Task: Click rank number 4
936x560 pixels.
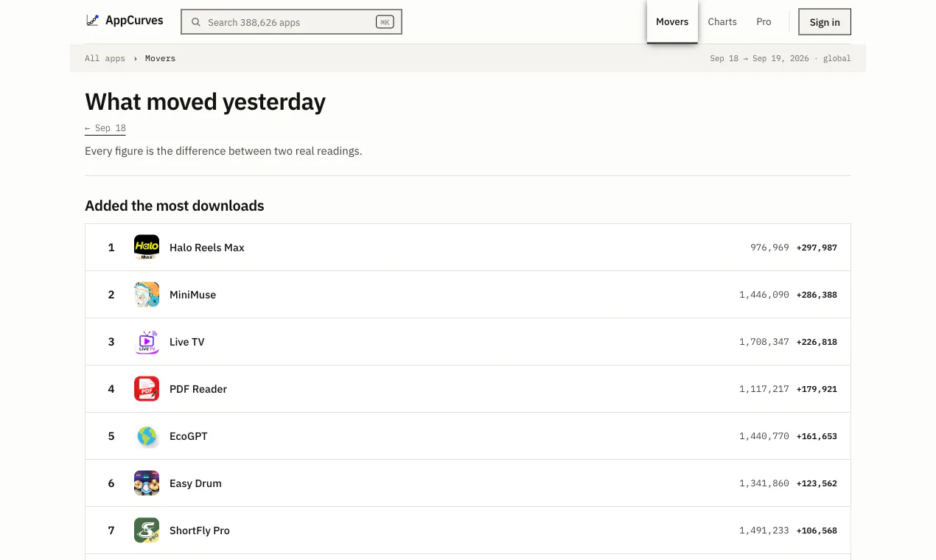Action: (x=111, y=389)
